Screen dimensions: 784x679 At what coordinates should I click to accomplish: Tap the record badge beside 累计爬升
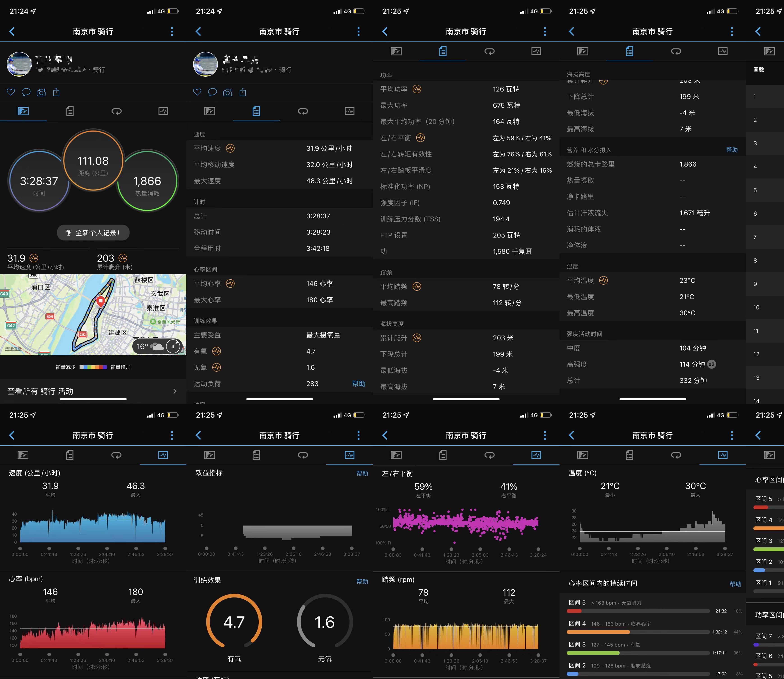122,258
